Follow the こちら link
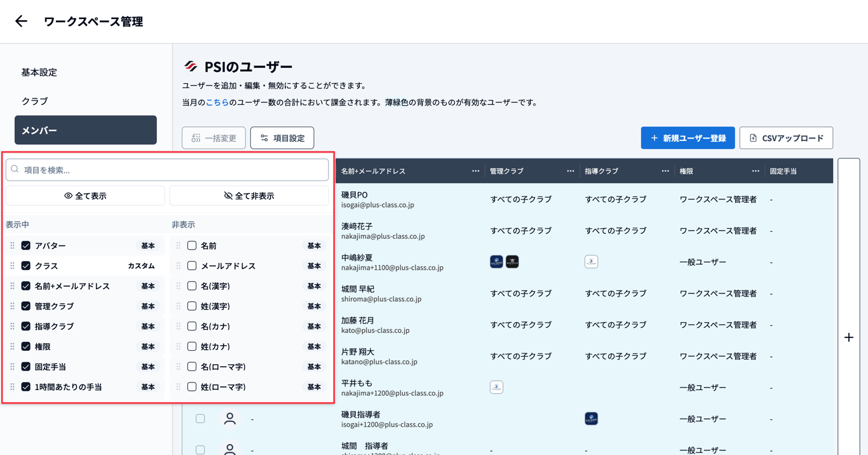868x455 pixels. [217, 102]
